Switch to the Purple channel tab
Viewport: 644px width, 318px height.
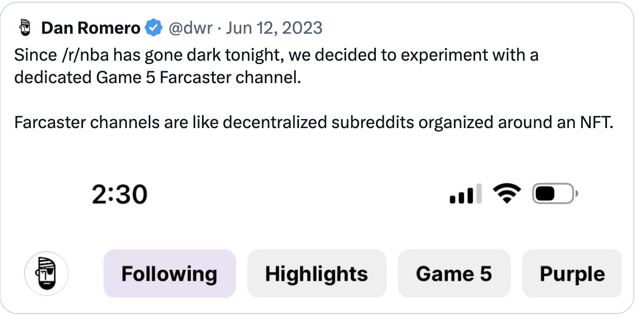572,274
